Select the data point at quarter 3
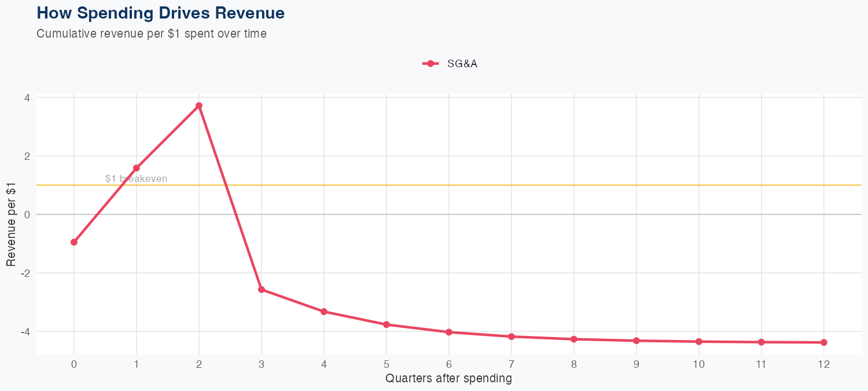The width and height of the screenshot is (868, 391). click(x=262, y=290)
